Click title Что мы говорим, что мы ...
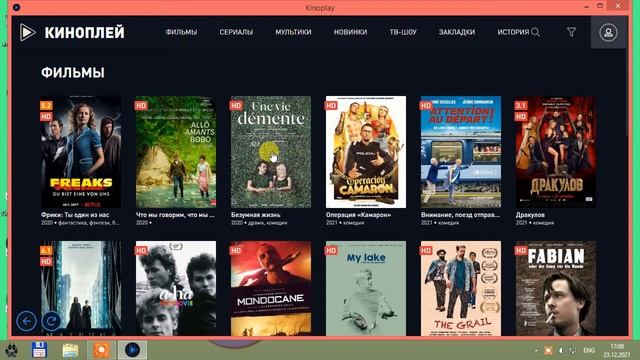640x360 pixels. pos(175,215)
